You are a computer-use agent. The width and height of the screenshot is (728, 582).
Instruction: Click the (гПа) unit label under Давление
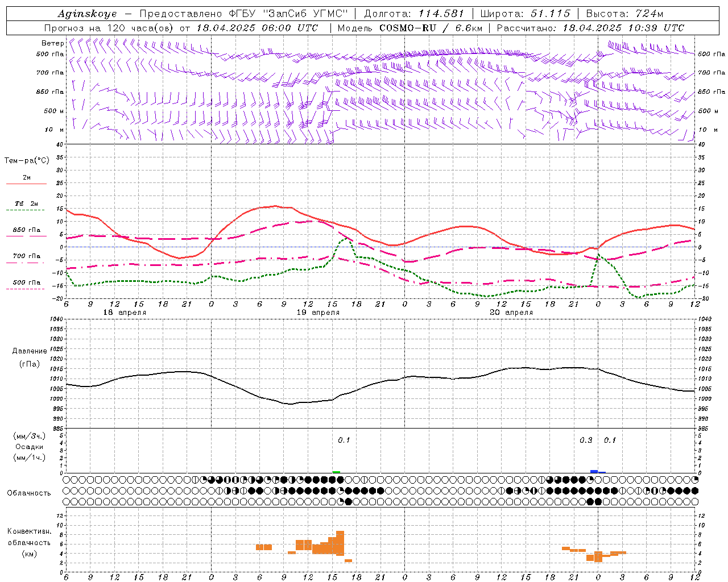point(29,364)
